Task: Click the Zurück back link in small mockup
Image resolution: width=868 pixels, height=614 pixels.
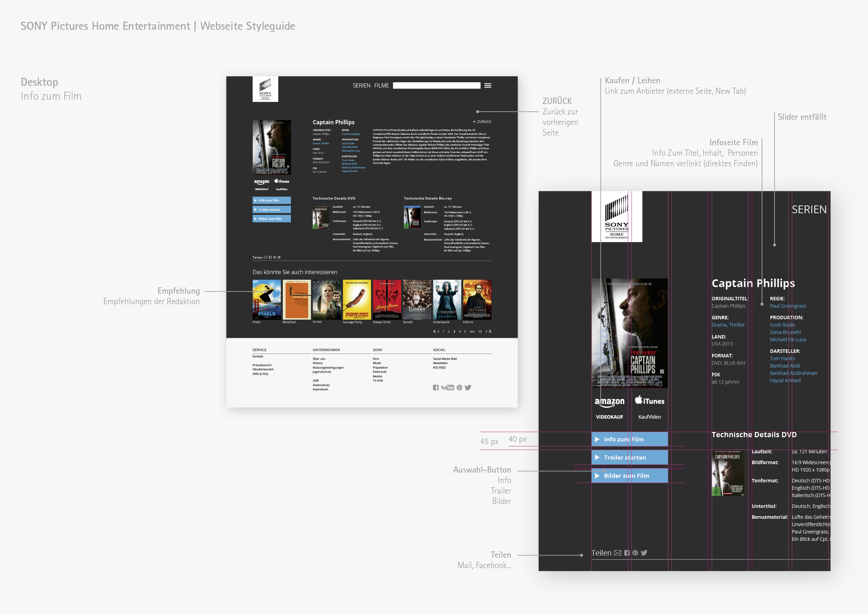Action: tap(482, 122)
